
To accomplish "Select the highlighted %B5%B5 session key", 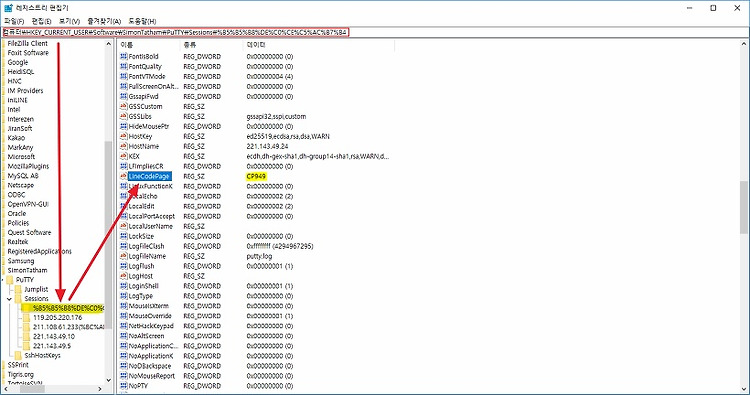I will pyautogui.click(x=68, y=308).
